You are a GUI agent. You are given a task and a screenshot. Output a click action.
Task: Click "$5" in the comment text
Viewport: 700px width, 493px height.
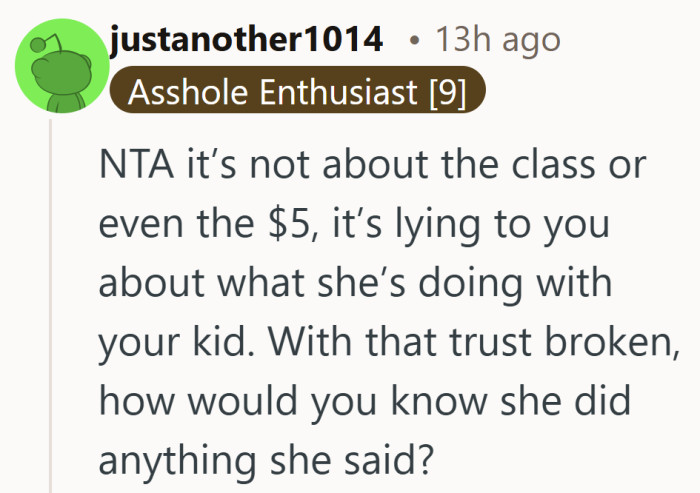tap(289, 224)
